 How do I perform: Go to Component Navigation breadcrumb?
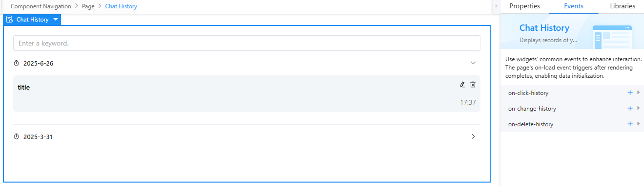41,6
